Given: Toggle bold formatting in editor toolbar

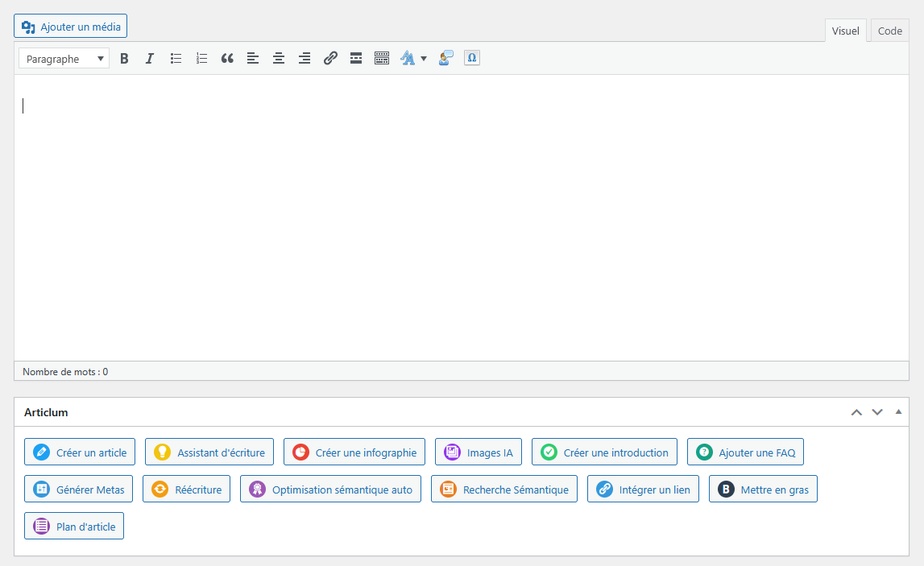Looking at the screenshot, I should pos(124,59).
